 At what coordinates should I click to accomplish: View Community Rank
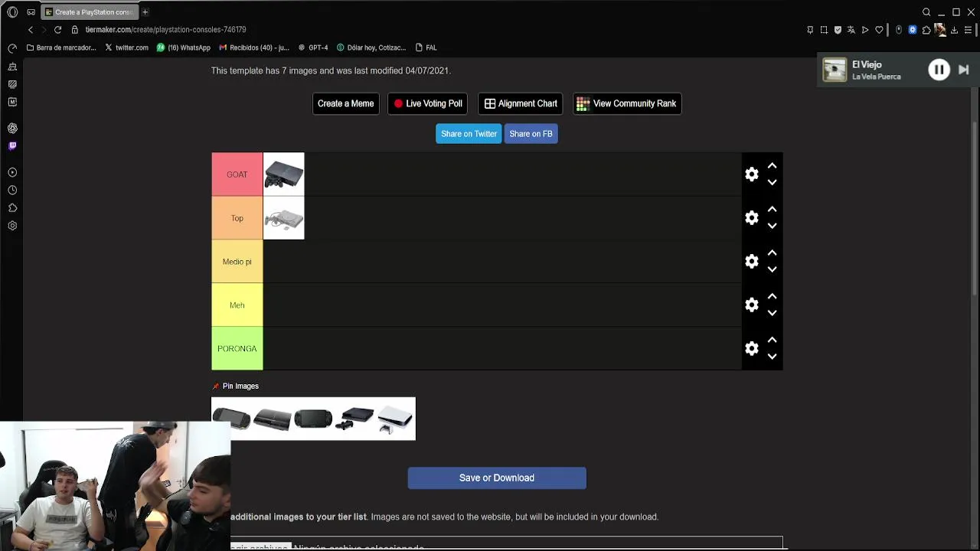point(627,103)
